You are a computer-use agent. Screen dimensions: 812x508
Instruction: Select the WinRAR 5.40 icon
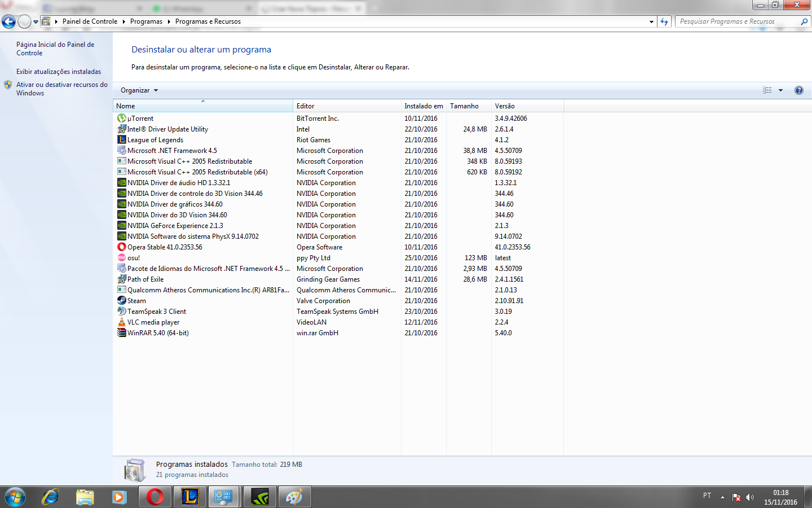tap(122, 333)
